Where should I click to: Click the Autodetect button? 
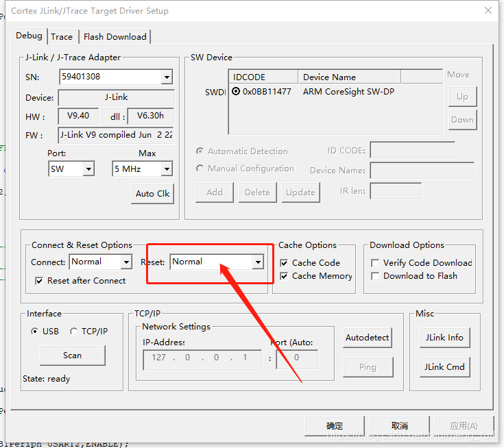point(367,338)
